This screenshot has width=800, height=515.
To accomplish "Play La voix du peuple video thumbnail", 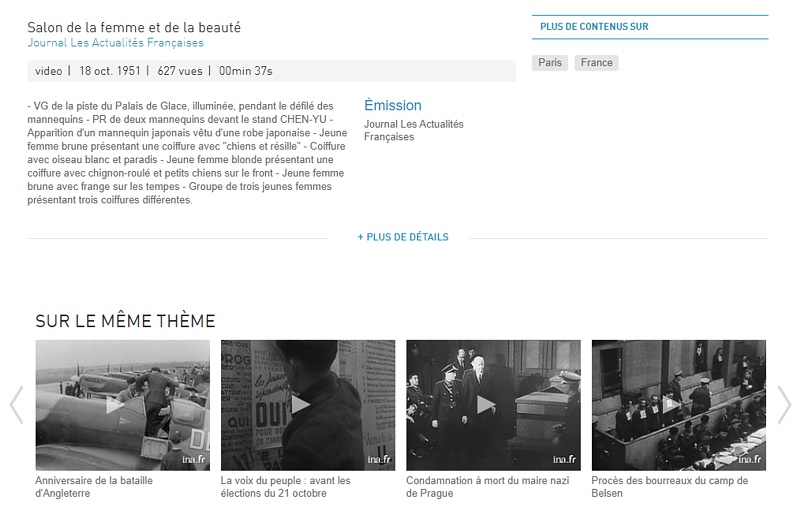I will point(308,405).
